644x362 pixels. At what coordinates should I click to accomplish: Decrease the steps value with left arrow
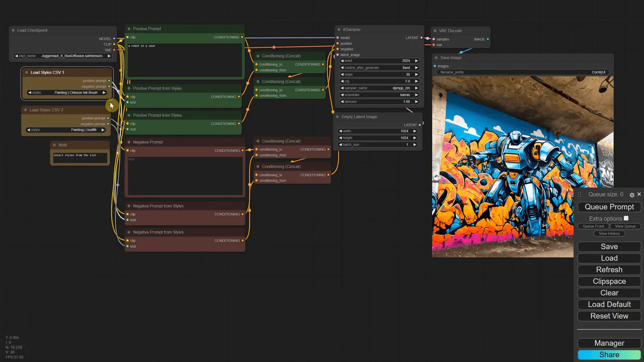(342, 74)
